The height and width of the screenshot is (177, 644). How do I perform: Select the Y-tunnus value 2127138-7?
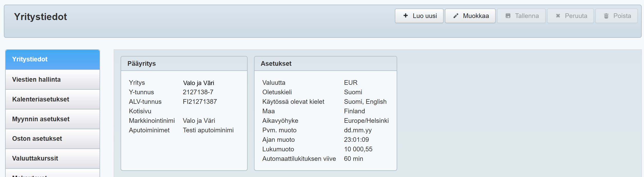(x=198, y=92)
